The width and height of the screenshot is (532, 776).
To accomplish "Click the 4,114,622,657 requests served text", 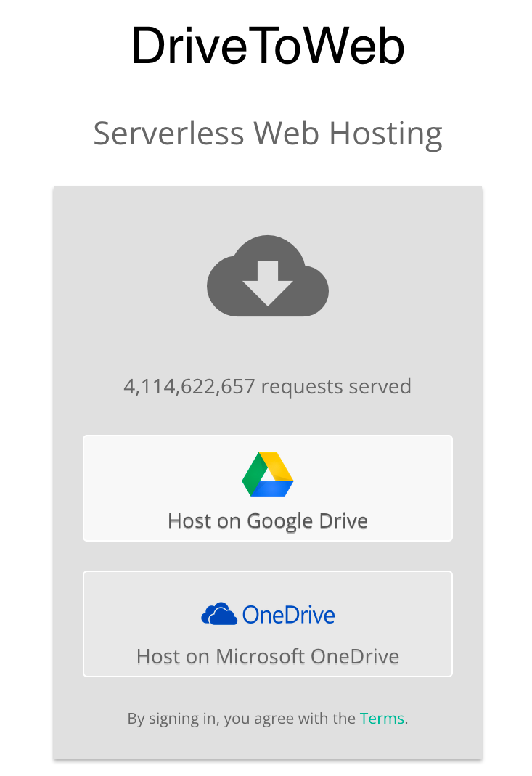I will [x=268, y=386].
